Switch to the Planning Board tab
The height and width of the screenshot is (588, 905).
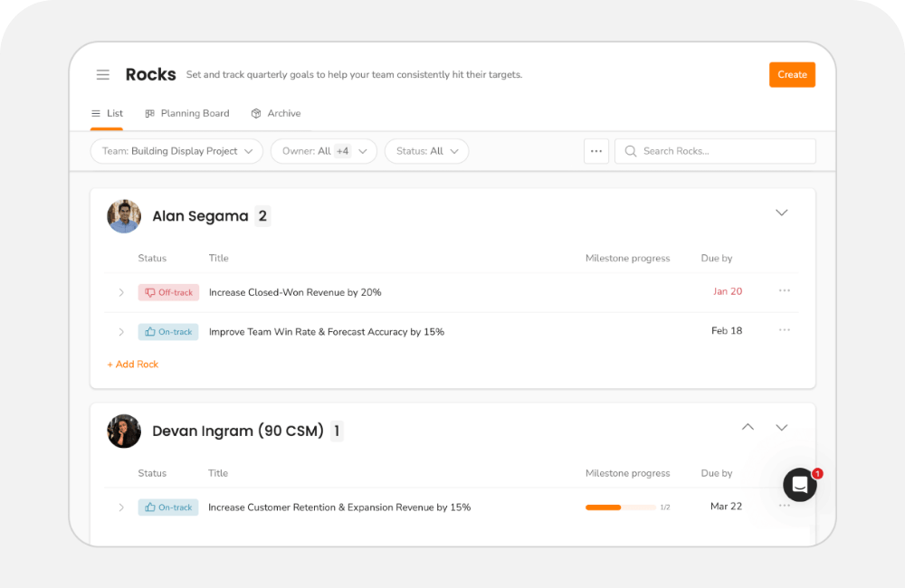pyautogui.click(x=187, y=113)
